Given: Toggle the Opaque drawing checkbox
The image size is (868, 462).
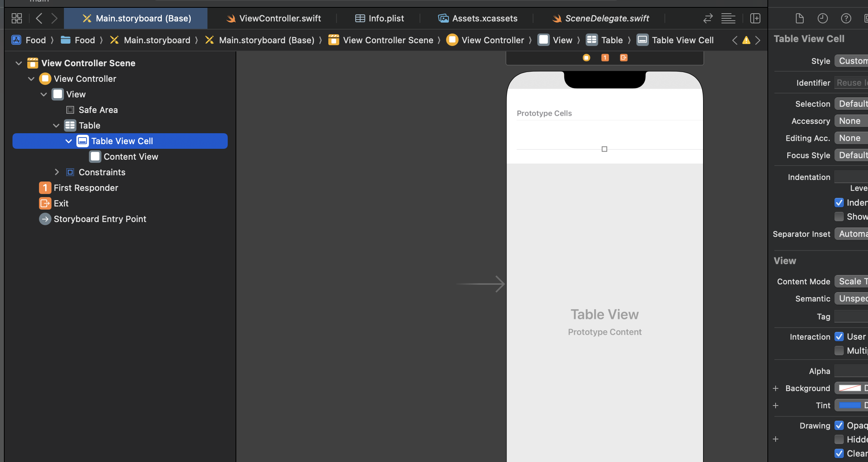Looking at the screenshot, I should (839, 425).
